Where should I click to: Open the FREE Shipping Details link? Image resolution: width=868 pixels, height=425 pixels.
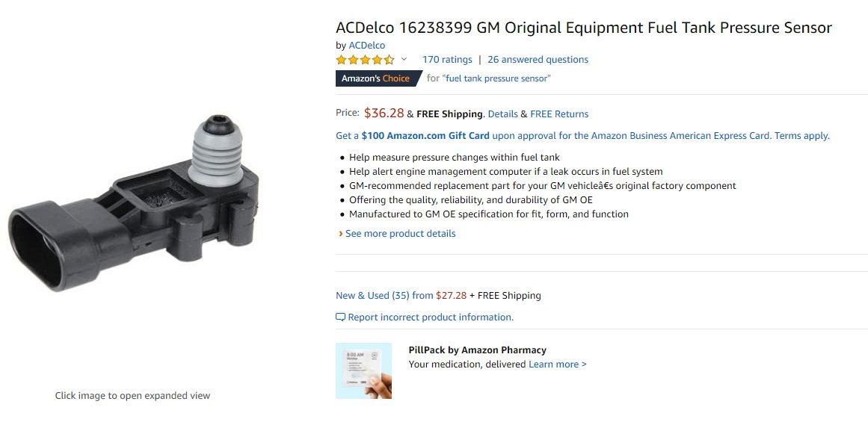pyautogui.click(x=502, y=114)
